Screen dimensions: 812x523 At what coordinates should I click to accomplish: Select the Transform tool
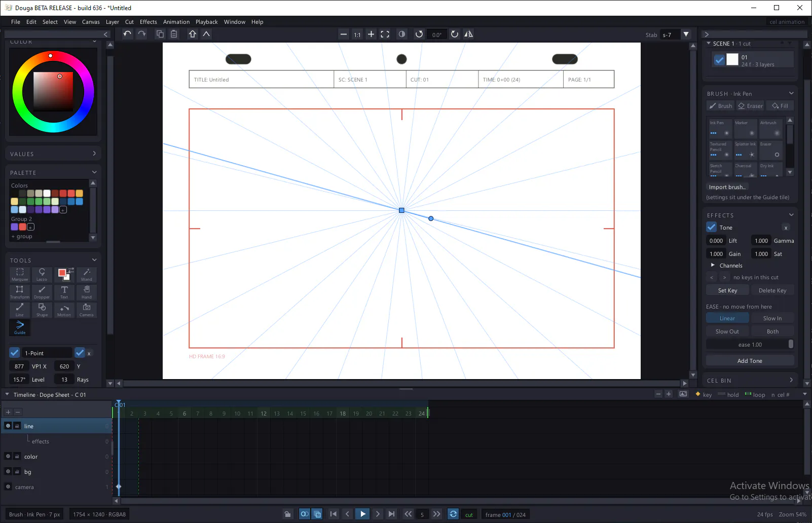[20, 292]
